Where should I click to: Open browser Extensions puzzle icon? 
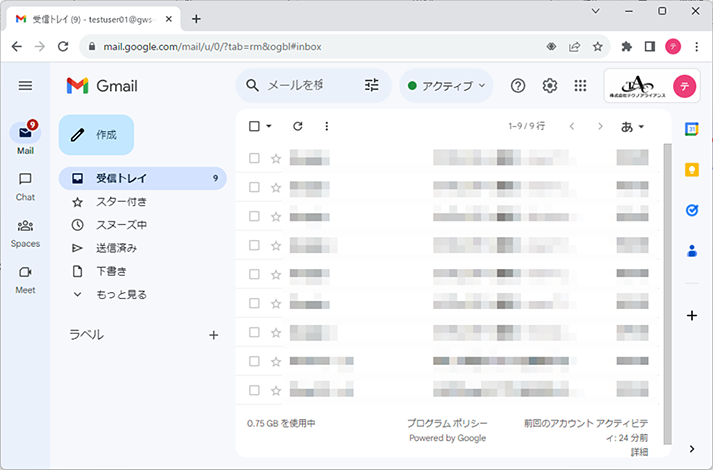click(627, 46)
